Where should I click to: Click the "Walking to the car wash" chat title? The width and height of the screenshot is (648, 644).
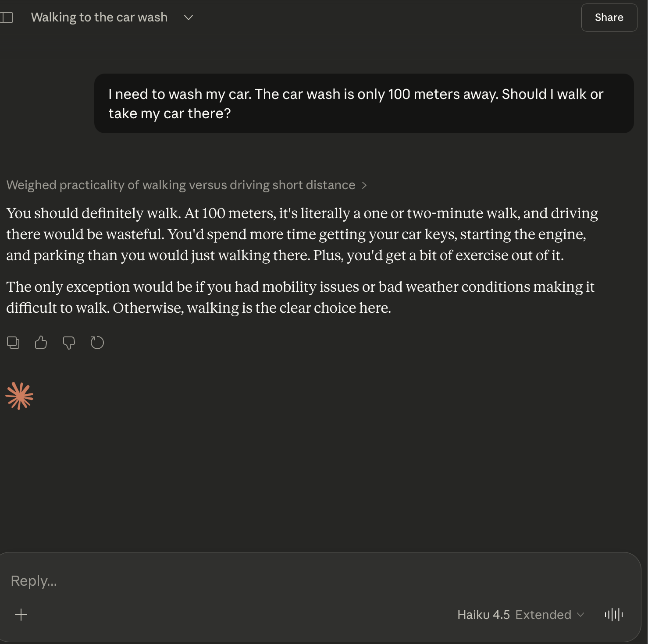pyautogui.click(x=99, y=18)
